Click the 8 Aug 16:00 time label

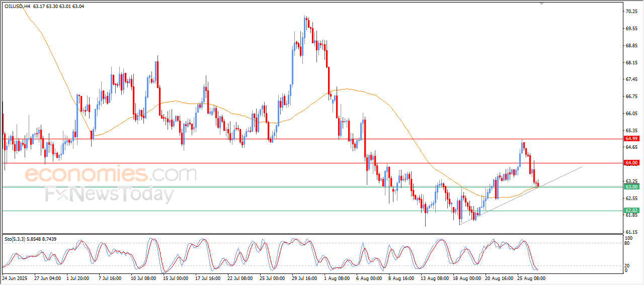pos(401,277)
